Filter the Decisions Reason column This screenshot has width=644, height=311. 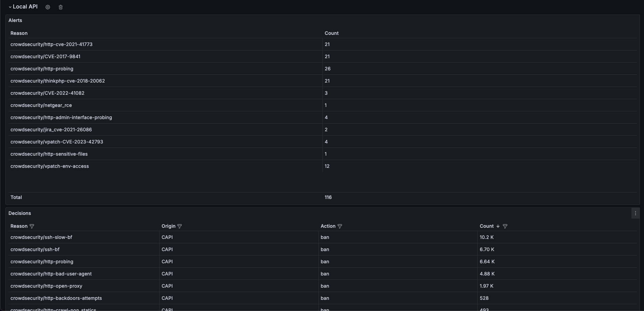click(x=32, y=226)
